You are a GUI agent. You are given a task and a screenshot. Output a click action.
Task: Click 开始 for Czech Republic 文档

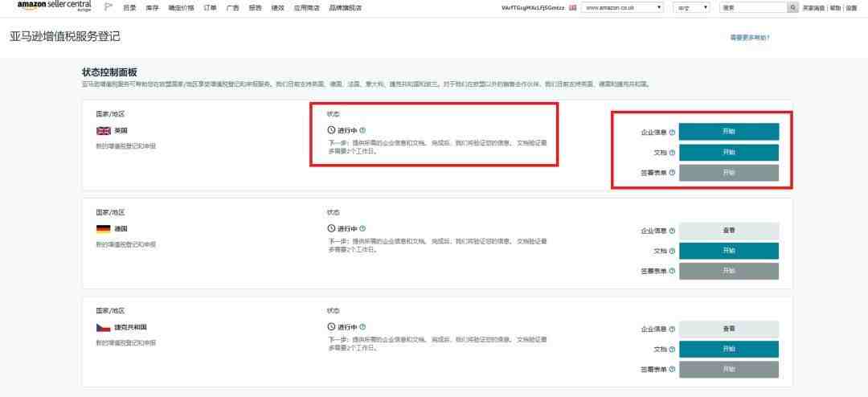click(x=728, y=350)
